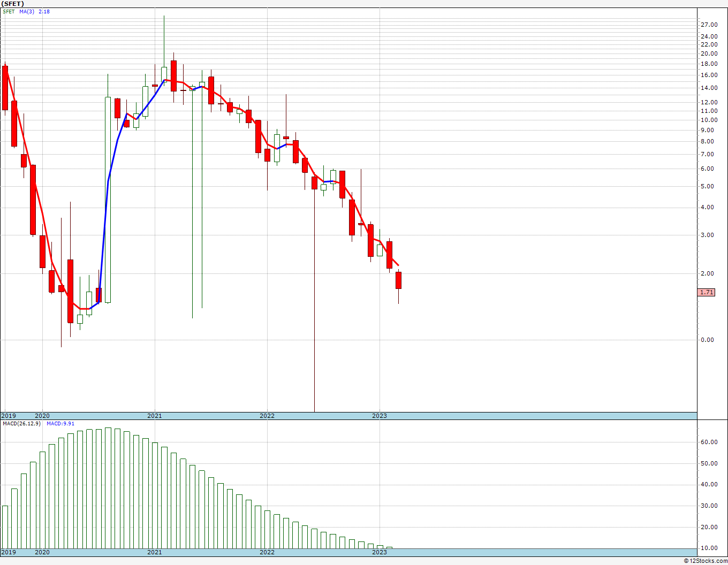Screen dimensions: 728x565
Task: Click 2020 on the MACD panel time axis
Action: tap(42, 552)
